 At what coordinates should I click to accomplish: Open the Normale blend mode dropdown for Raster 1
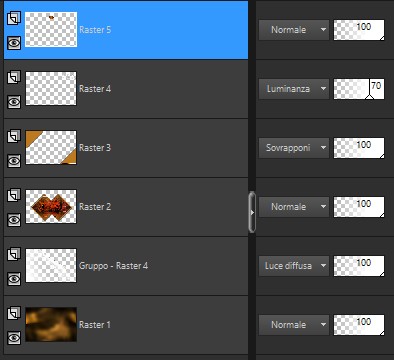click(x=294, y=325)
